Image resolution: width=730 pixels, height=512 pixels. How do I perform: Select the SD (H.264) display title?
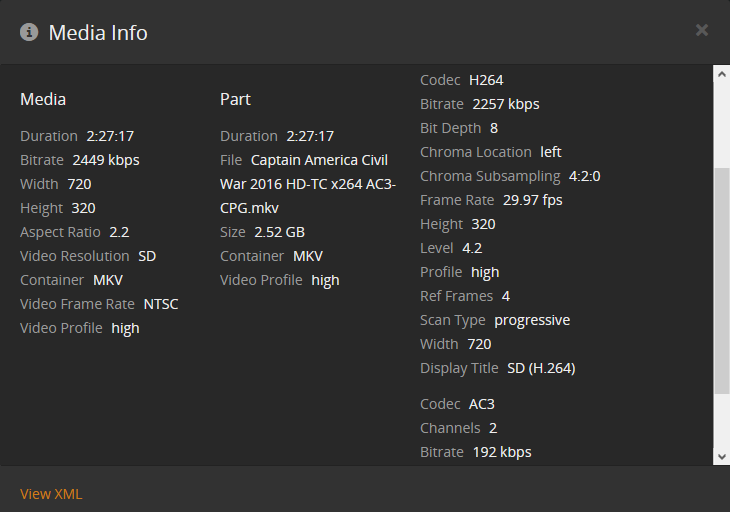click(541, 368)
